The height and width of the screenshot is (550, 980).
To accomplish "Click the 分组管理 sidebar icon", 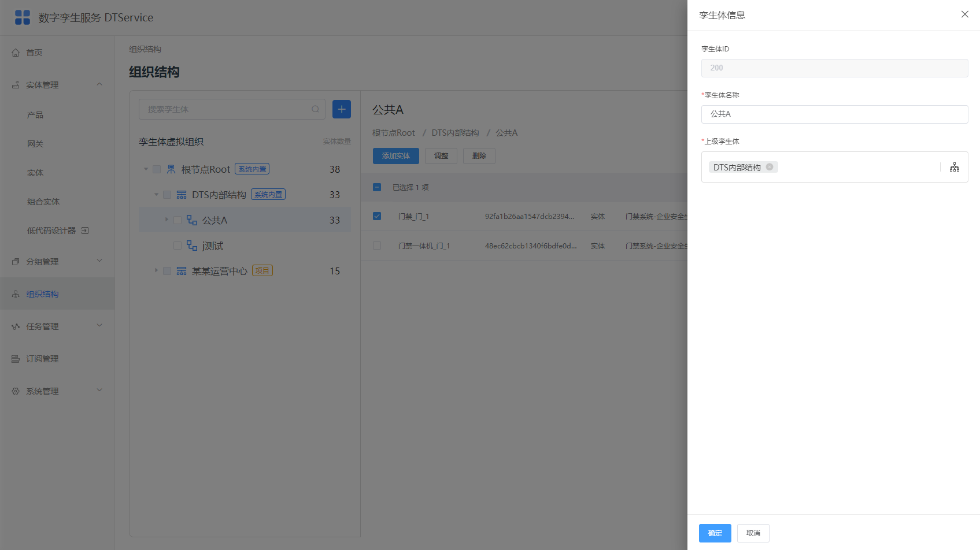I will point(16,262).
